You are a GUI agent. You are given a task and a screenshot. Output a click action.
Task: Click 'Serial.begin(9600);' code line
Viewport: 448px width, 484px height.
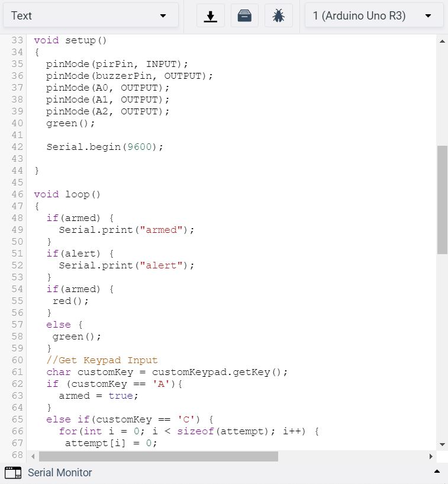point(105,147)
